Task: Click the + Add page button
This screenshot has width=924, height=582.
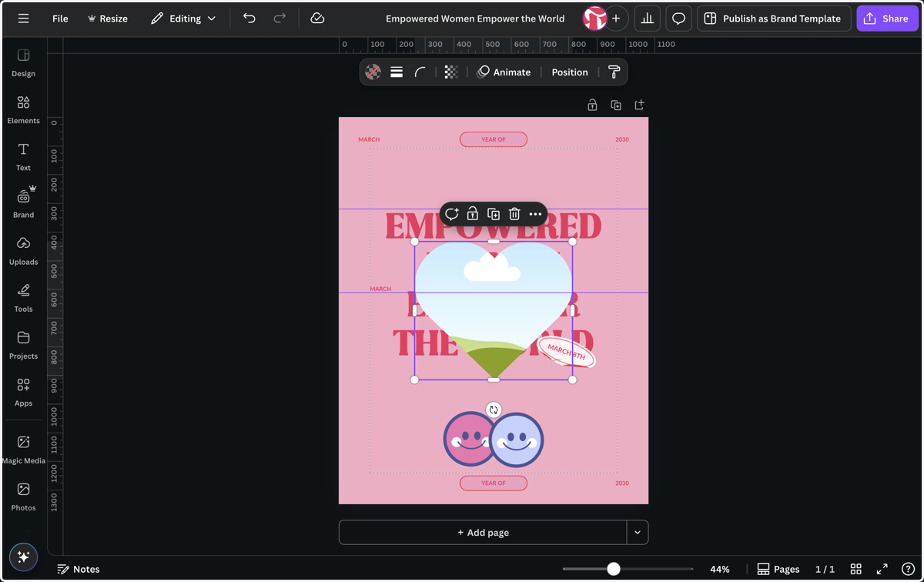Action: [483, 532]
